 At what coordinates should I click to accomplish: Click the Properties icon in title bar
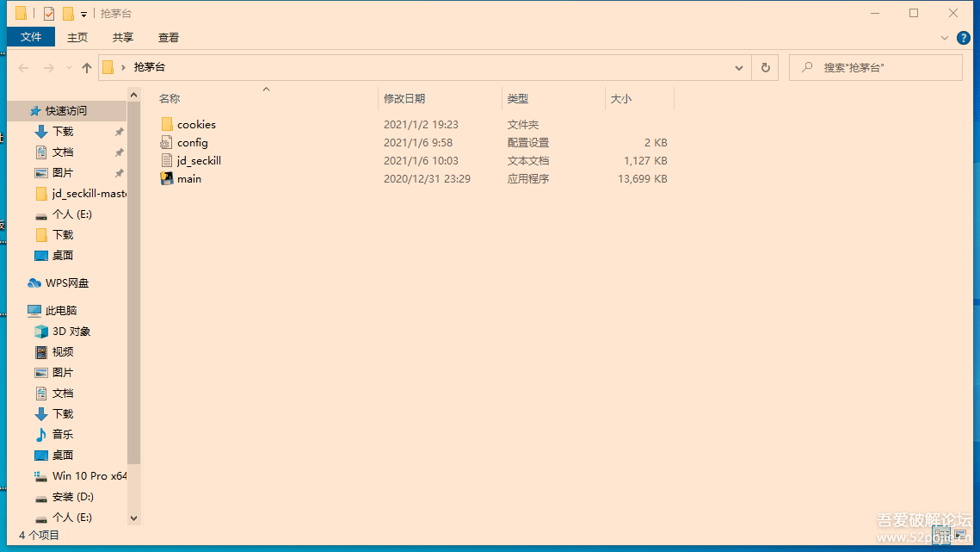[x=49, y=14]
